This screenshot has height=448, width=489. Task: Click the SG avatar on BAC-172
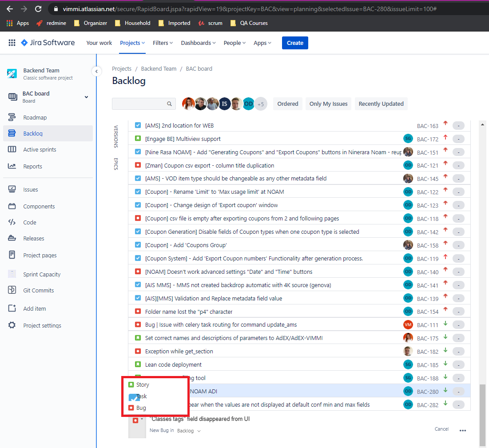[408, 139]
